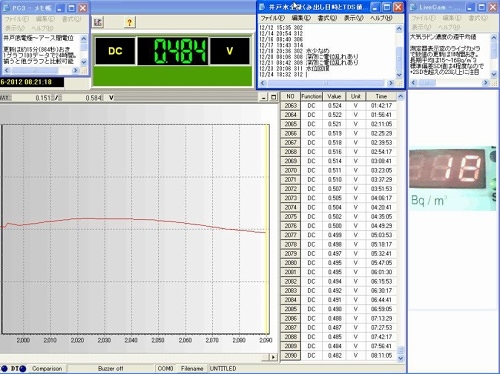Click the graph panel maximize icon
Image resolution: width=500 pixels, height=374 pixels.
(x=273, y=97)
